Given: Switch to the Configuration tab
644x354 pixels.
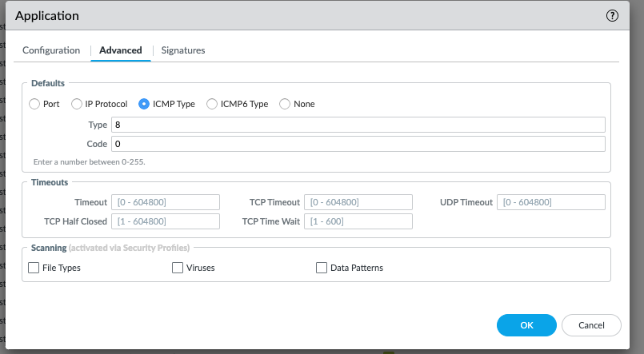Looking at the screenshot, I should tap(51, 50).
